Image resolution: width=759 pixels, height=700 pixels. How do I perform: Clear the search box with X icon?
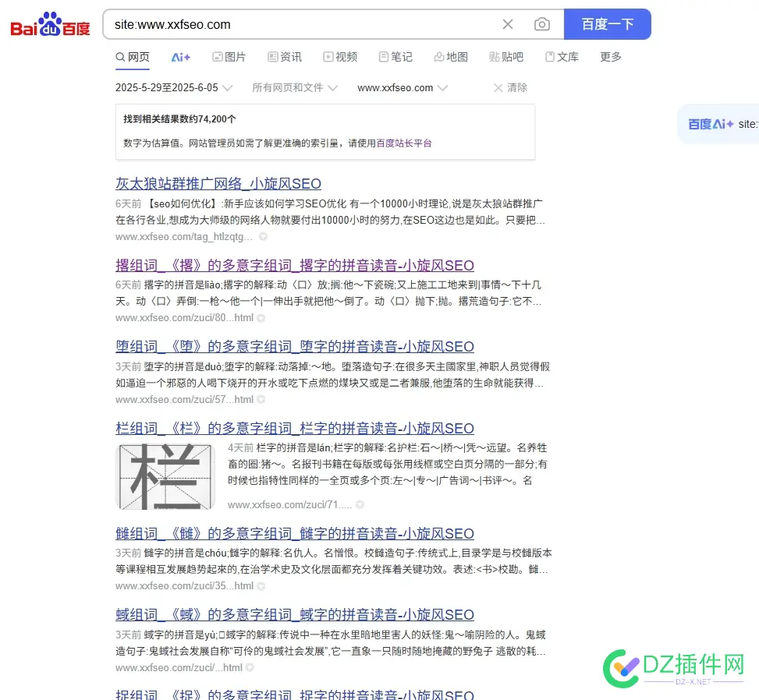(507, 24)
